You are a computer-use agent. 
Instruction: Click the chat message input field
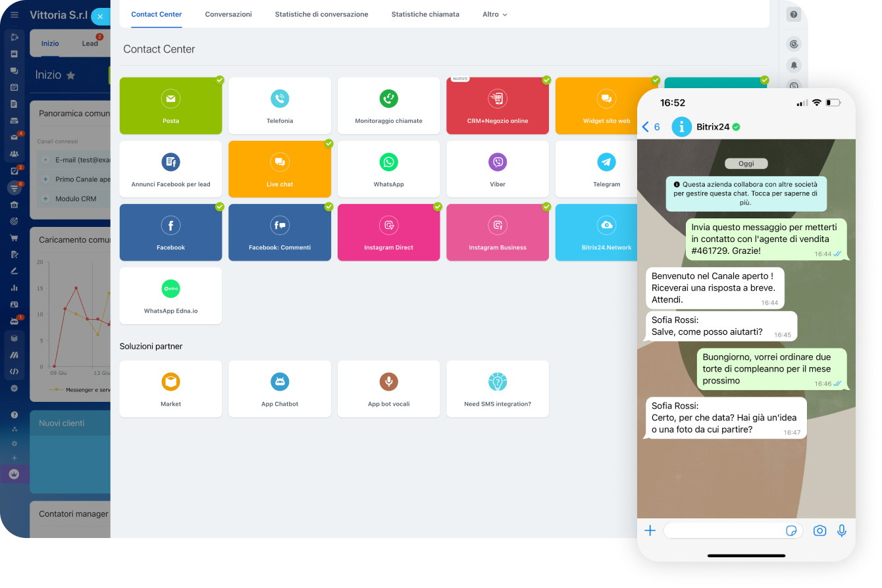724,531
